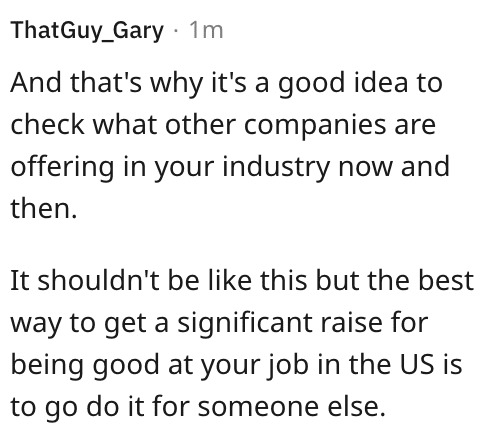Click the word "industry" in the comment
The height and width of the screenshot is (444, 484).
point(276,168)
